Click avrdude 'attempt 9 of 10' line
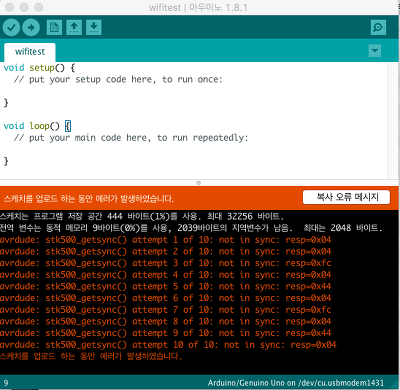The width and height of the screenshot is (400, 390). [x=166, y=333]
